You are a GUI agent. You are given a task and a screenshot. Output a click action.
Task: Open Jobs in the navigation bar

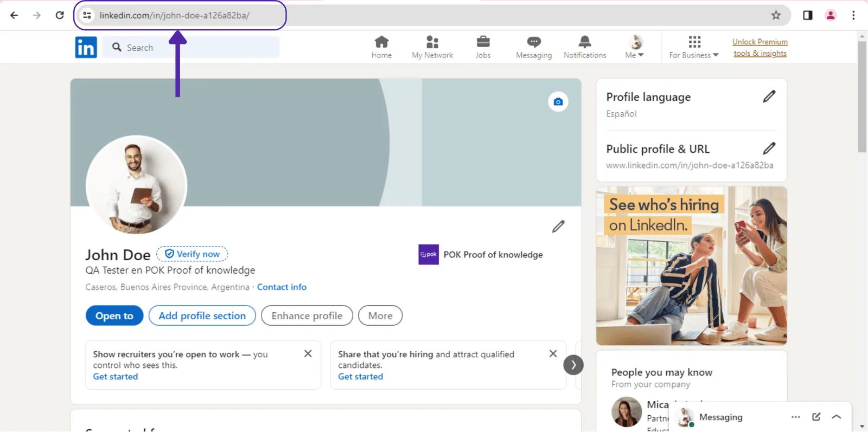483,47
